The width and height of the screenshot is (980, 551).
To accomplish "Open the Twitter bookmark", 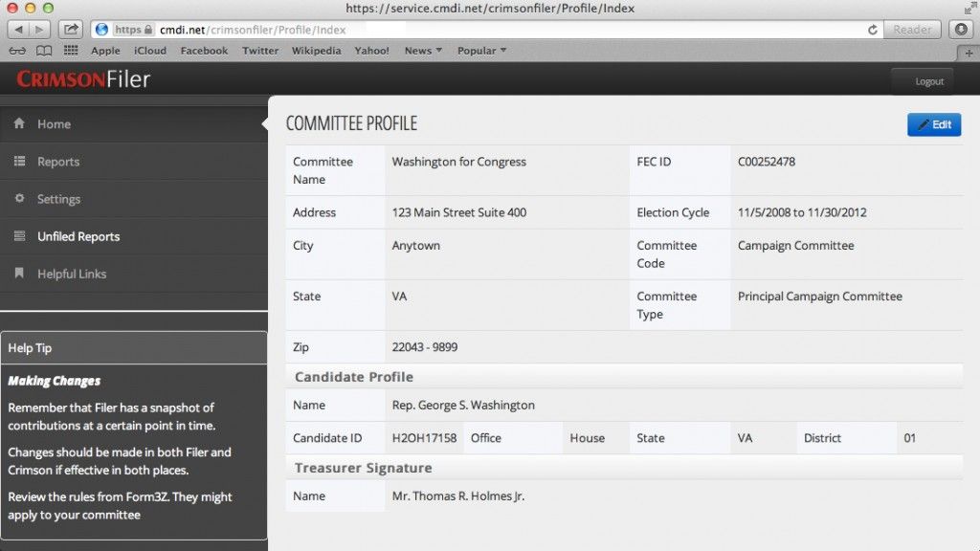I will (x=260, y=51).
